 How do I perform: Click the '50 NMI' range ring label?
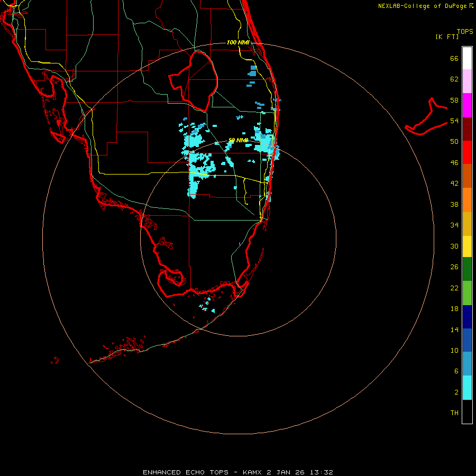click(239, 140)
